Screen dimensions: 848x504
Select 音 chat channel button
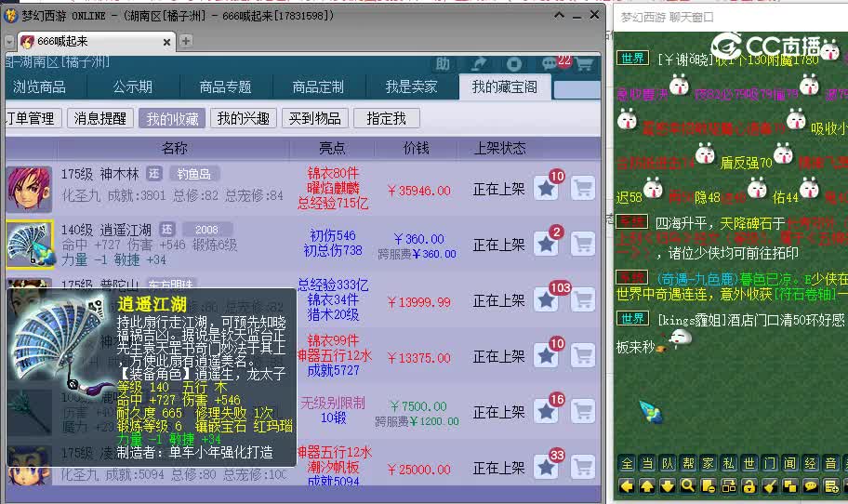click(x=830, y=463)
